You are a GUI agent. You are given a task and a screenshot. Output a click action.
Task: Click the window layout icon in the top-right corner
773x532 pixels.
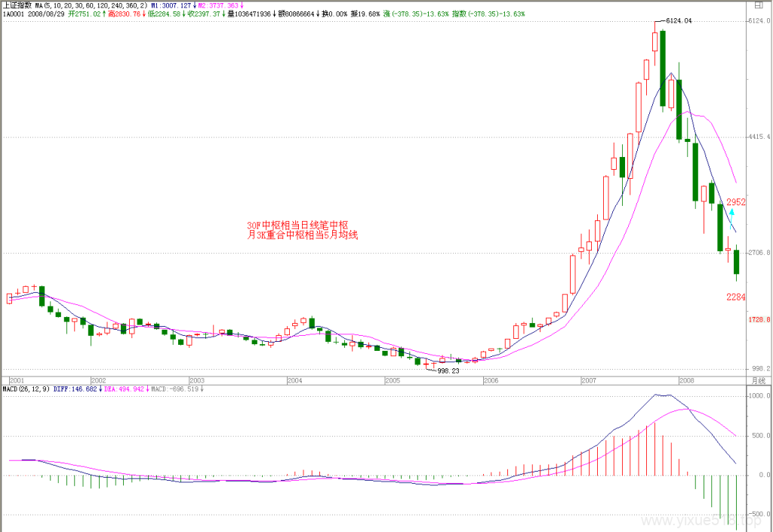coord(759,5)
